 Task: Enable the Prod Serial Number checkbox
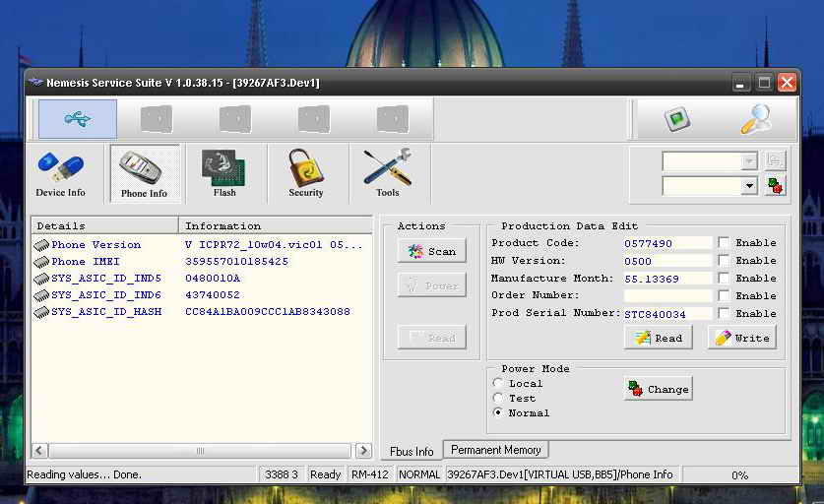tap(724, 313)
